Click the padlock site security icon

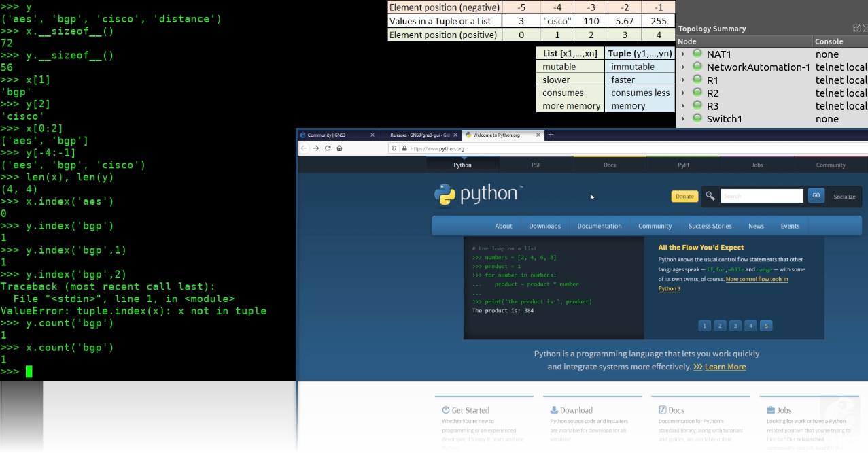coord(404,148)
